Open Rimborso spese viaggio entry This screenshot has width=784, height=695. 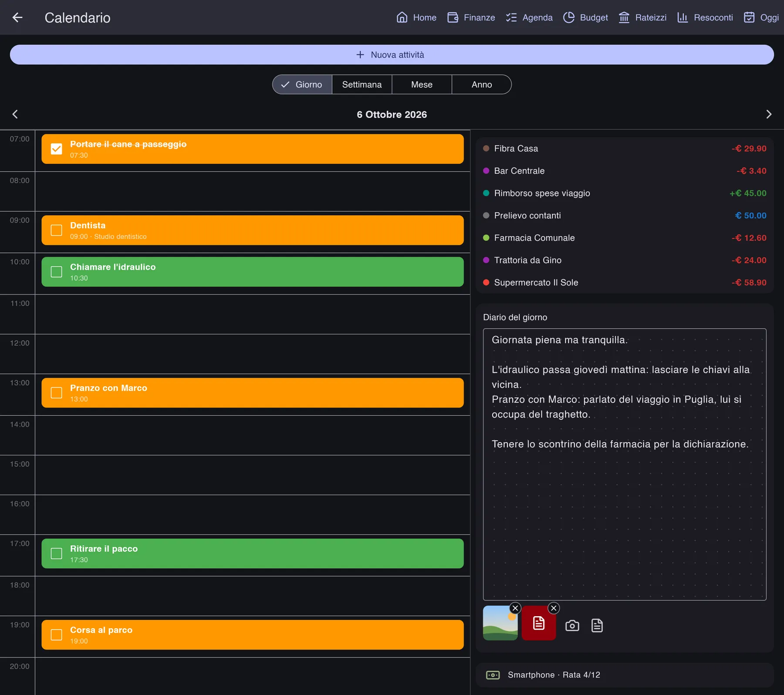tap(625, 193)
